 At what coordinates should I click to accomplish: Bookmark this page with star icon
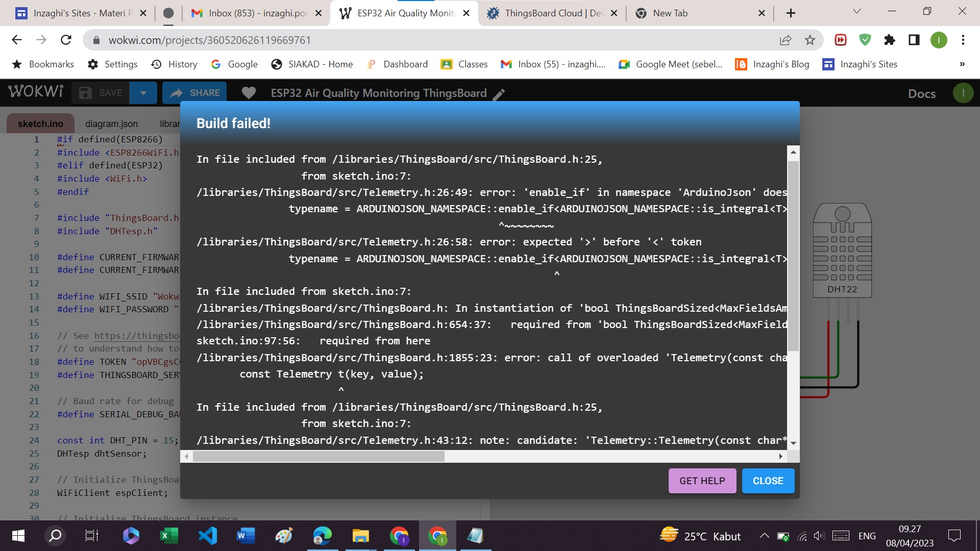(810, 40)
